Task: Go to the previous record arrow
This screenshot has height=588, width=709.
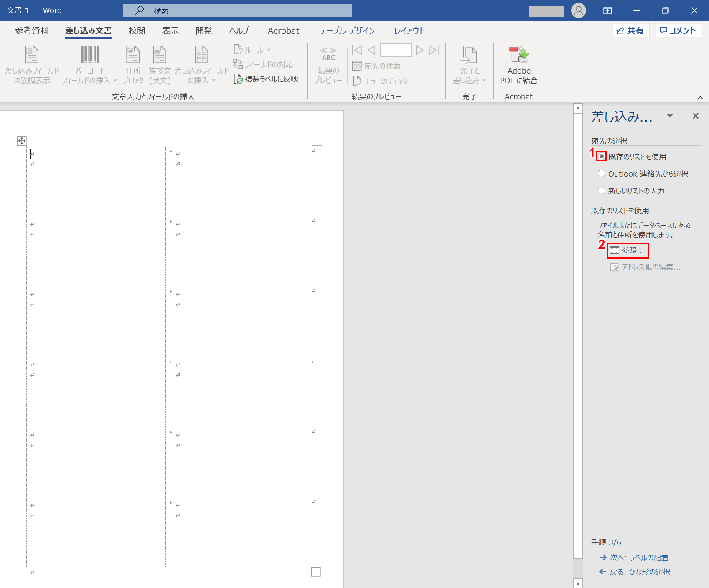Action: pos(371,50)
